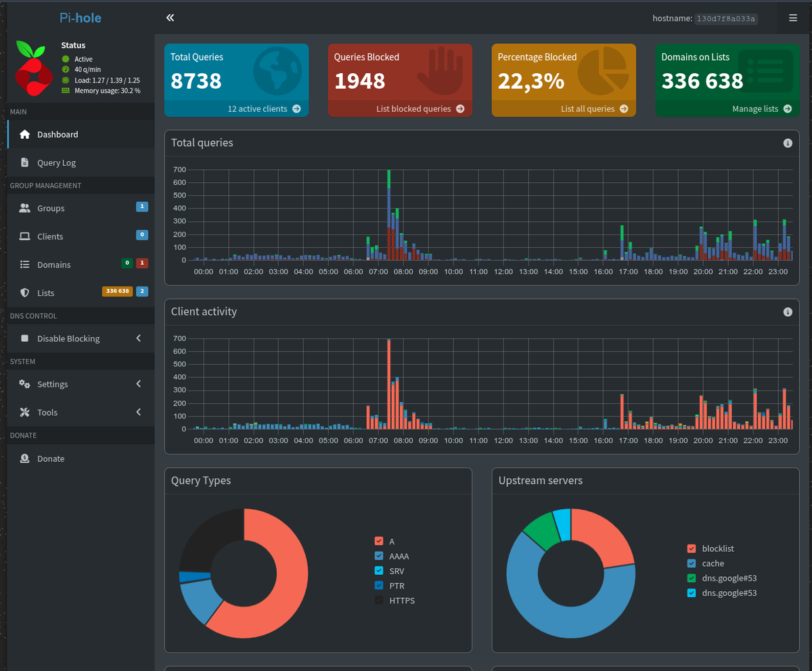The height and width of the screenshot is (671, 812).
Task: Expand the Settings submenu chevron
Action: click(139, 384)
